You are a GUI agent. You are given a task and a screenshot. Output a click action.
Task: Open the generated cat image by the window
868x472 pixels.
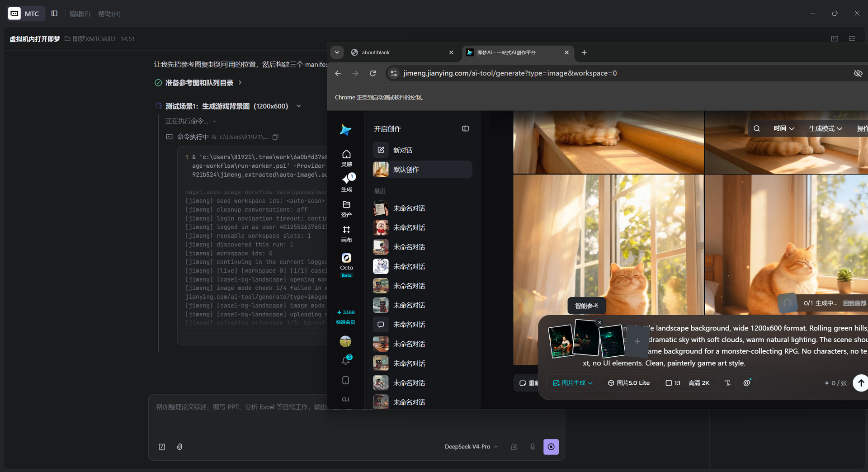(x=609, y=245)
